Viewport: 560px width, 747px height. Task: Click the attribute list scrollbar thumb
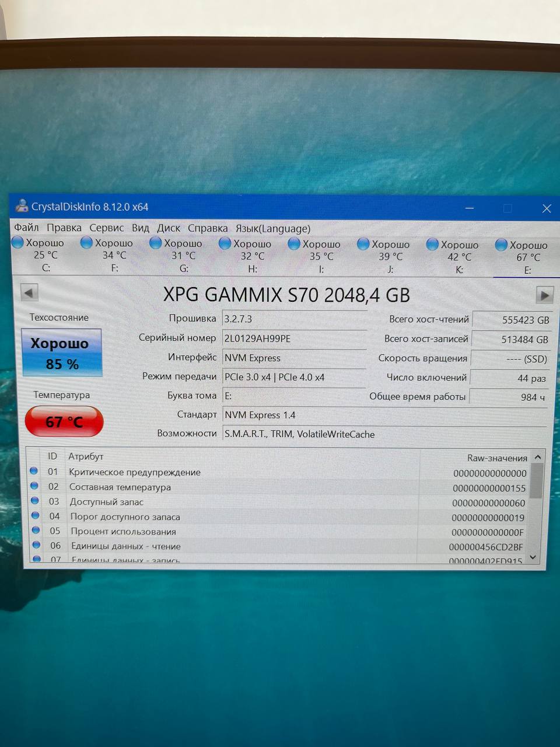[537, 480]
